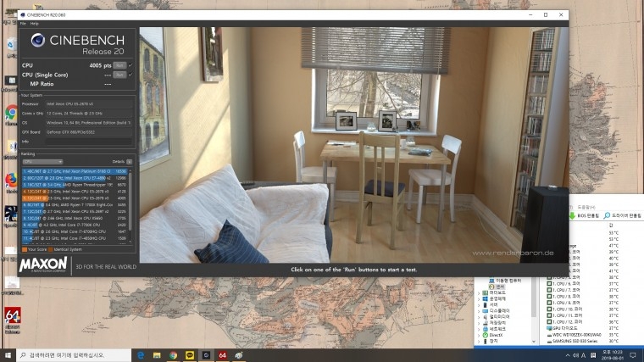The height and width of the screenshot is (362, 644).
Task: Select ranking row Xeon CPU E7-4890 v2
Action: [75, 178]
